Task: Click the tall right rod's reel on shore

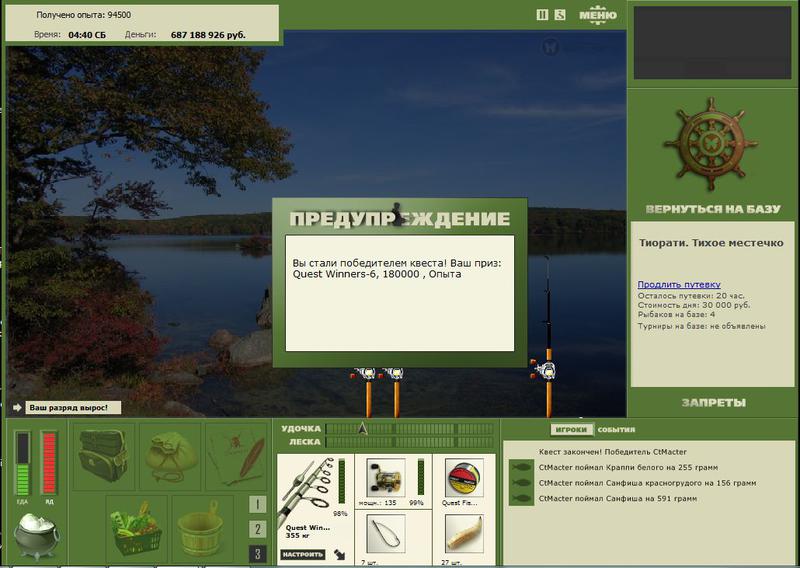Action: 544,369
